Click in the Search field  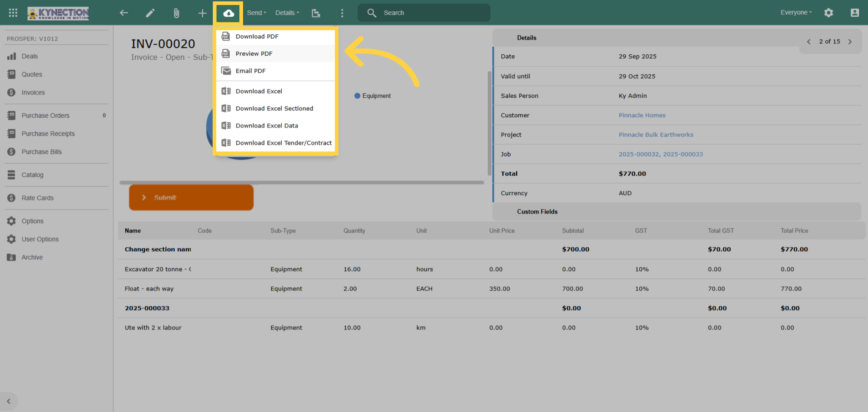coord(424,13)
